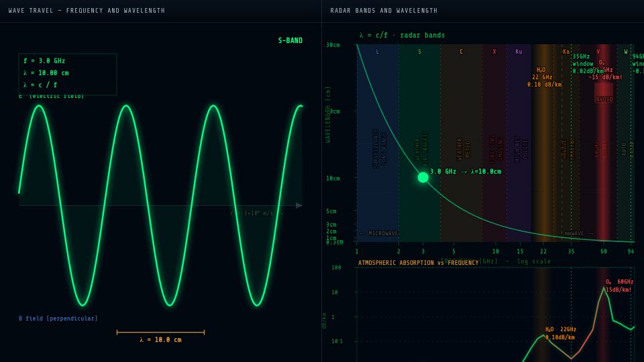Click the 'WAVE TRAVEL – FREQUENCY AND WAVELENGTH' panel title

87,11
